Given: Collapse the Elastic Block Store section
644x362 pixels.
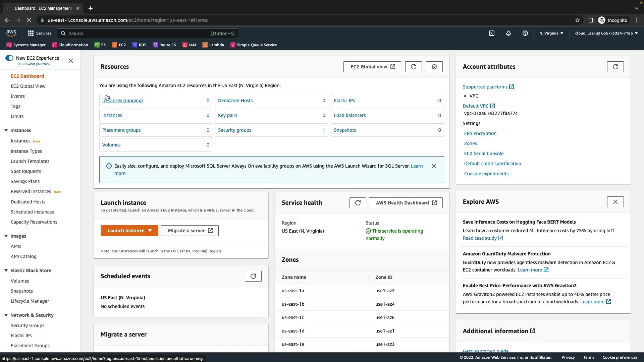Looking at the screenshot, I should (x=6, y=270).
